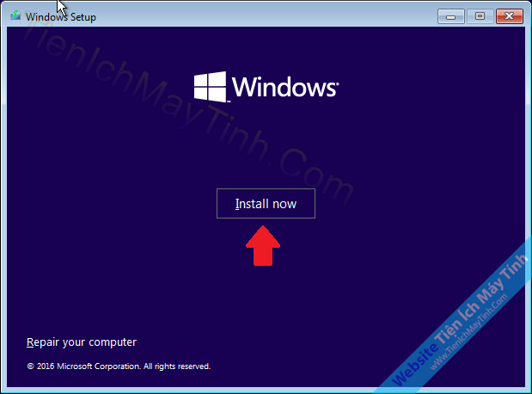Viewport: 532px width, 394px height.
Task: Click the Windows Setup title bar icon
Action: (x=15, y=15)
